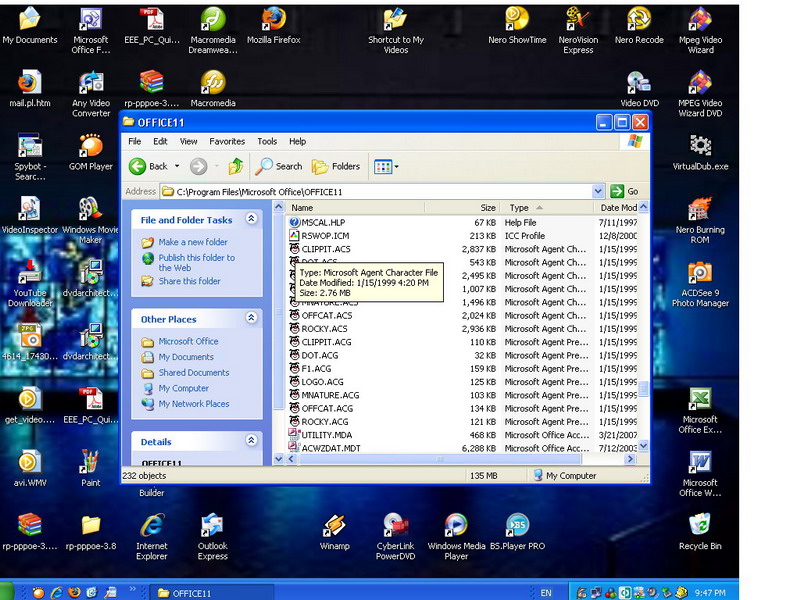Open the Edit menu

pos(160,141)
